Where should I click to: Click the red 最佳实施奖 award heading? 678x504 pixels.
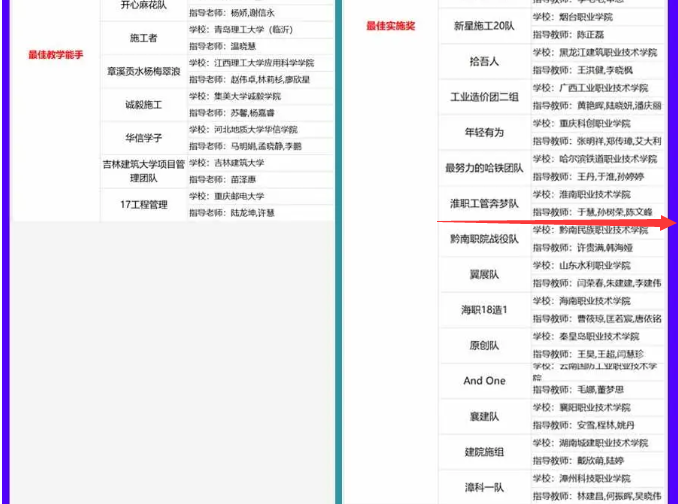[x=390, y=26]
